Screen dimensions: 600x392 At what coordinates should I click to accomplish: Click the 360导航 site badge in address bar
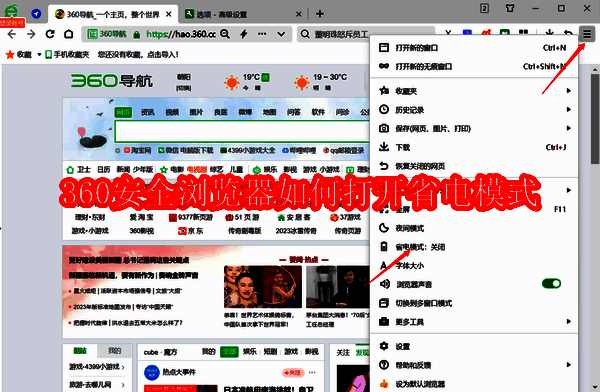107,34
